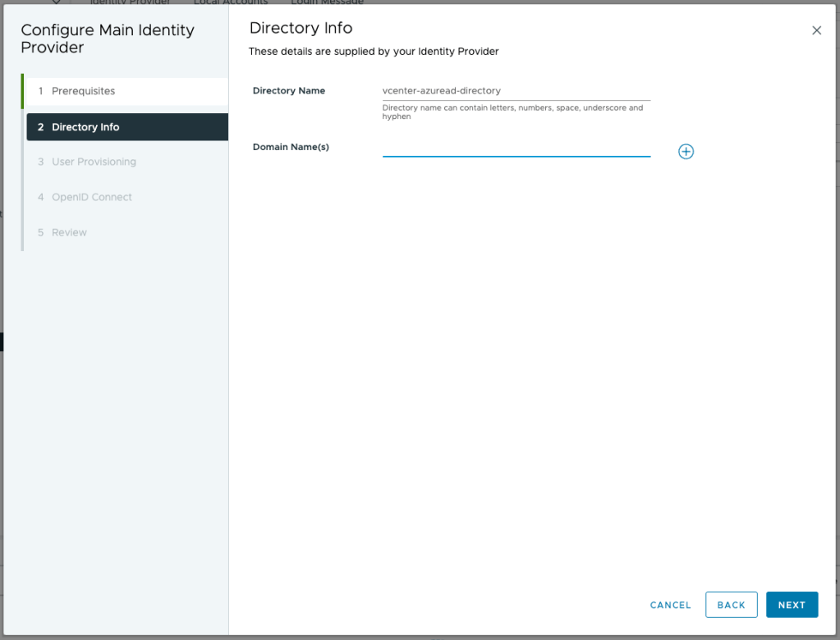Image resolution: width=840 pixels, height=640 pixels.
Task: Click the plus icon to add domain
Action: coord(686,152)
